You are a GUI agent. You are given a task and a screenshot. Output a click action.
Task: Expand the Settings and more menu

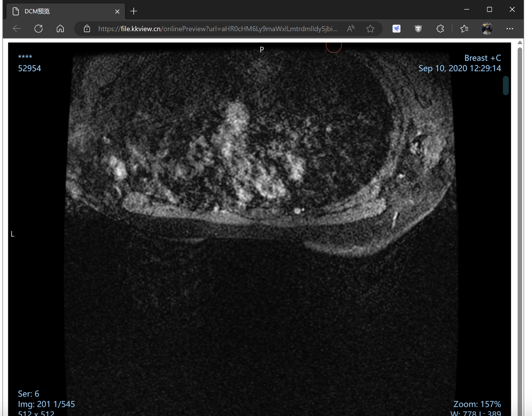point(510,29)
